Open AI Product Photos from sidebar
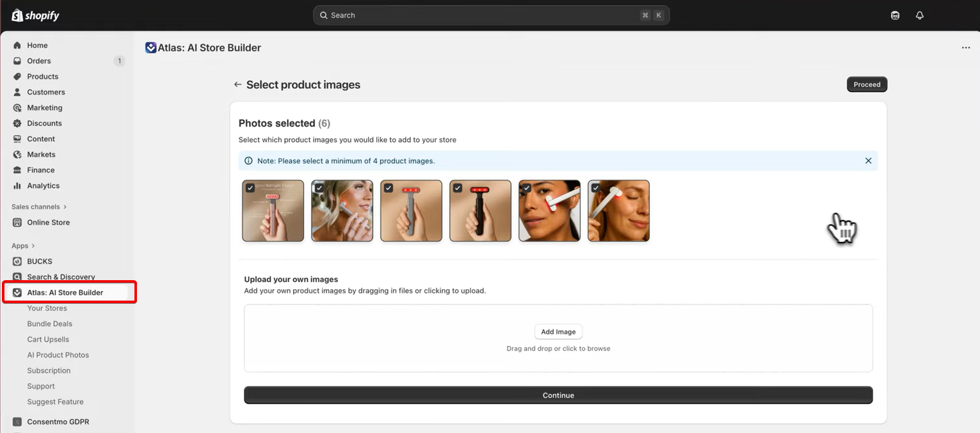Screen dimensions: 980x433 (58, 354)
